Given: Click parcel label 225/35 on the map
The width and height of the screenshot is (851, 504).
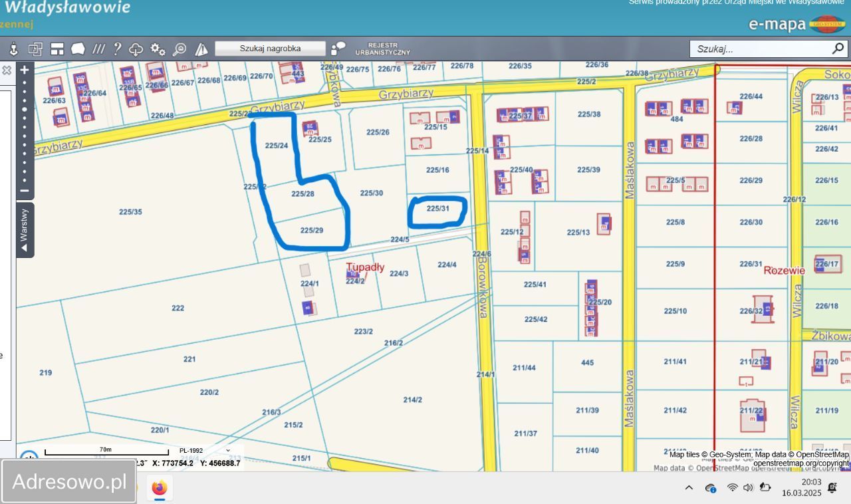Looking at the screenshot, I should [x=130, y=212].
